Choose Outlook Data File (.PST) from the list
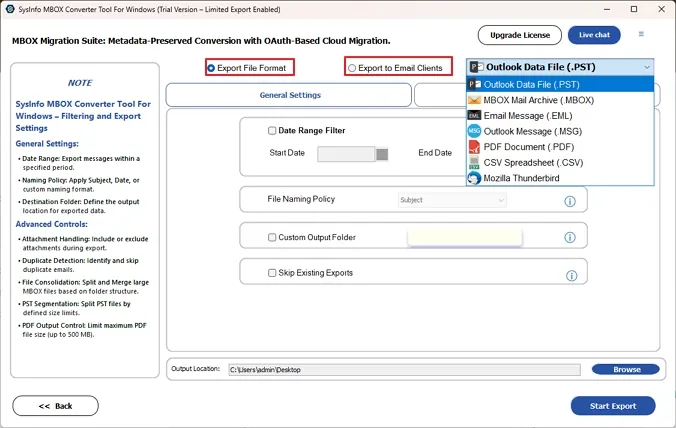 560,84
